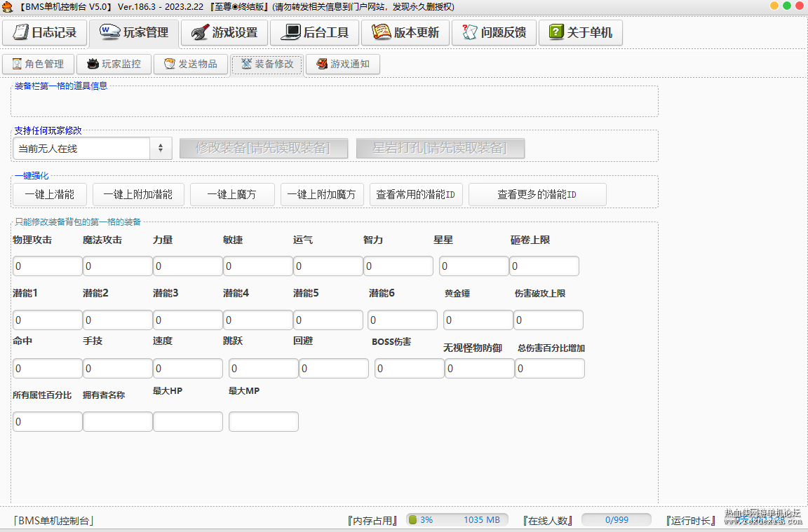This screenshot has height=532, width=808.
Task: Click the green memory usage indicator icon
Action: (412, 519)
